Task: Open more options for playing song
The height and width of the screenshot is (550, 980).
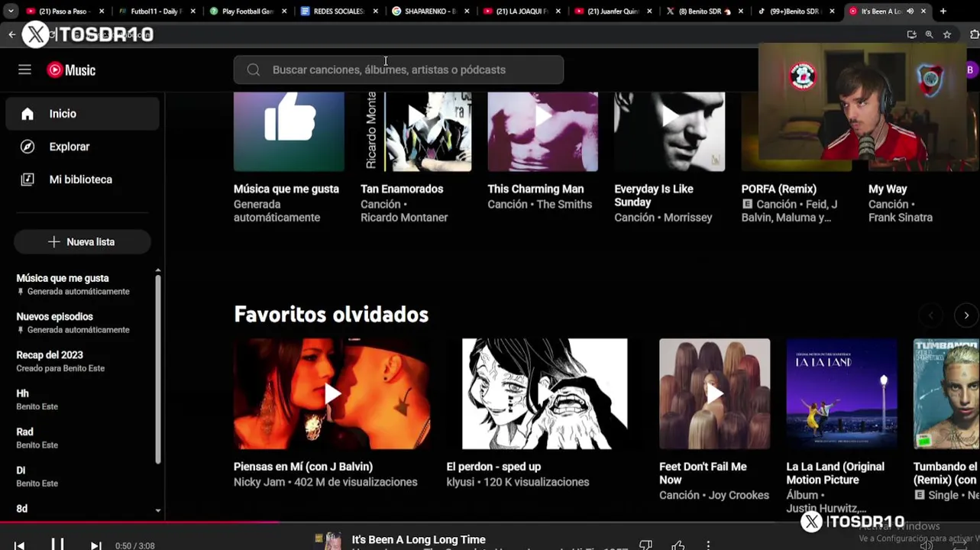Action: (708, 545)
